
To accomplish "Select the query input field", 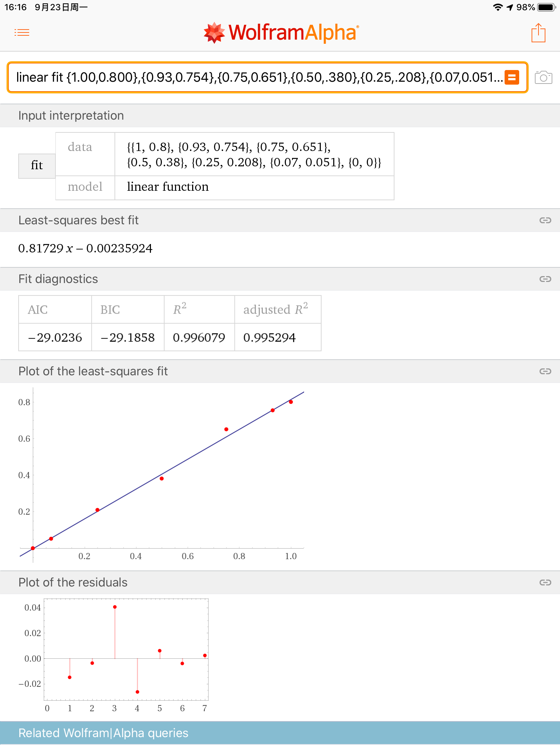I will coord(255,78).
